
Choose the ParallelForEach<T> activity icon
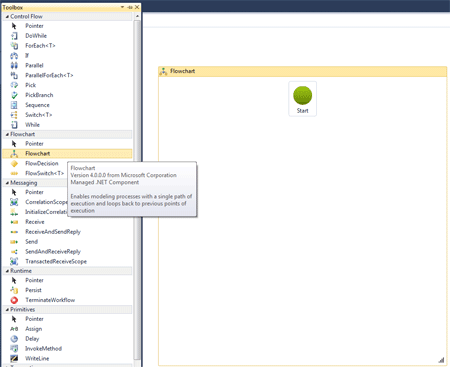point(14,75)
